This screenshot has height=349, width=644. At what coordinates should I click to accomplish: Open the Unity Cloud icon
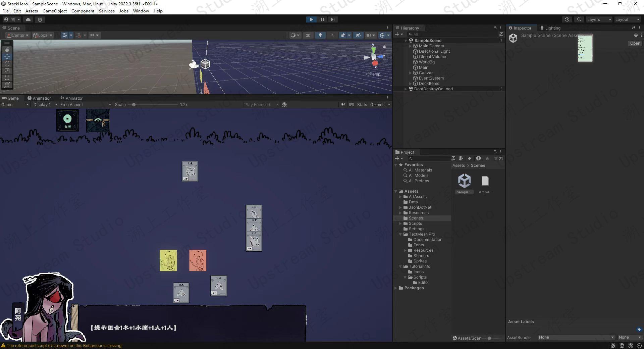28,19
